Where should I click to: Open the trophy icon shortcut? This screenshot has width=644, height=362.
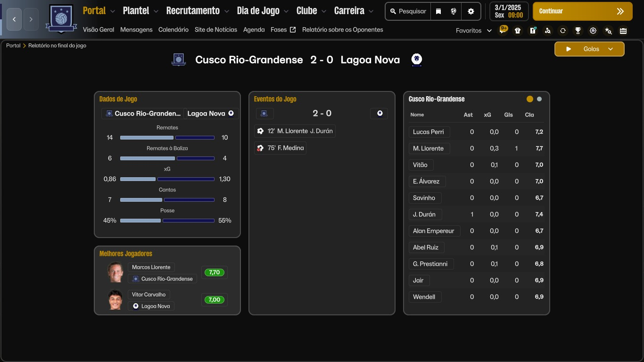(x=578, y=31)
